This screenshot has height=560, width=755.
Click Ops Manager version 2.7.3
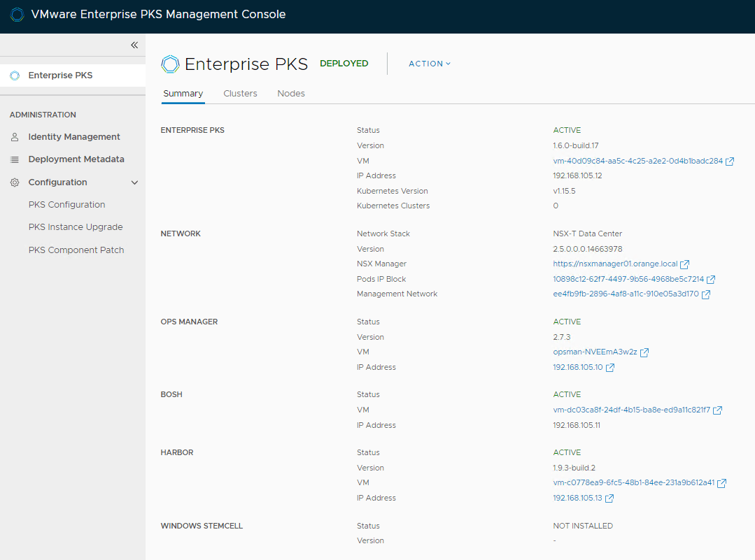click(x=562, y=337)
